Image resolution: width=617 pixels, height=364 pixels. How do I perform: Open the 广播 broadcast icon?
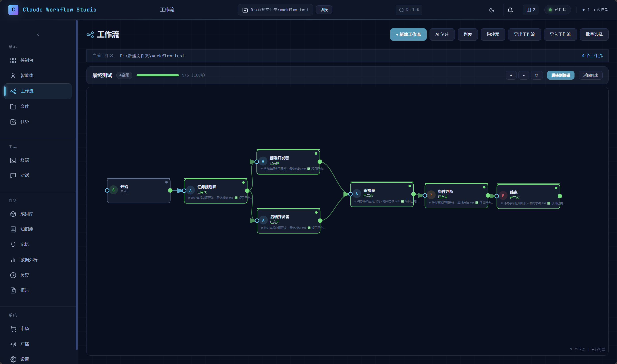pyautogui.click(x=13, y=344)
